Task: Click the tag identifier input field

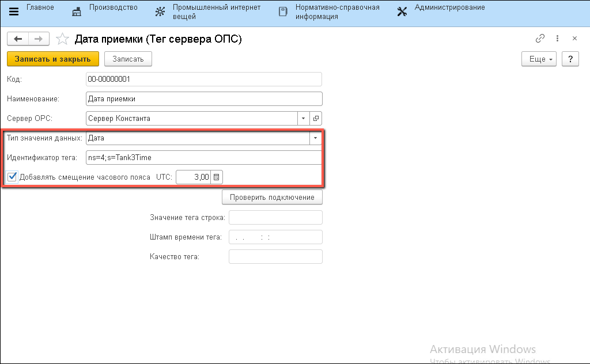Action: coord(203,157)
